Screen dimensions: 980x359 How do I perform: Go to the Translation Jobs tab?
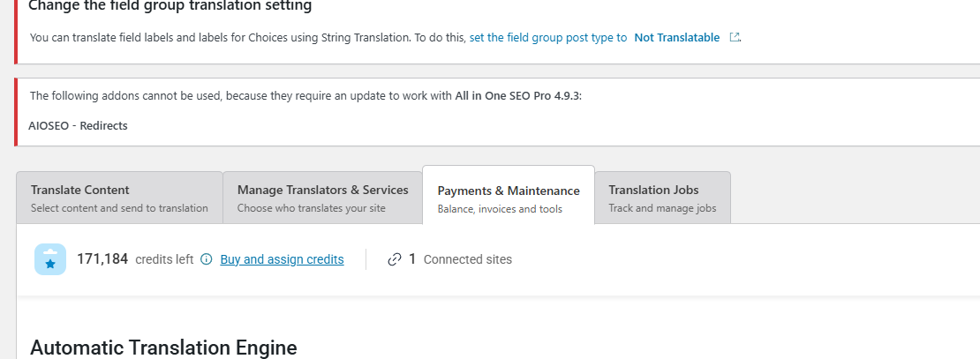[662, 198]
